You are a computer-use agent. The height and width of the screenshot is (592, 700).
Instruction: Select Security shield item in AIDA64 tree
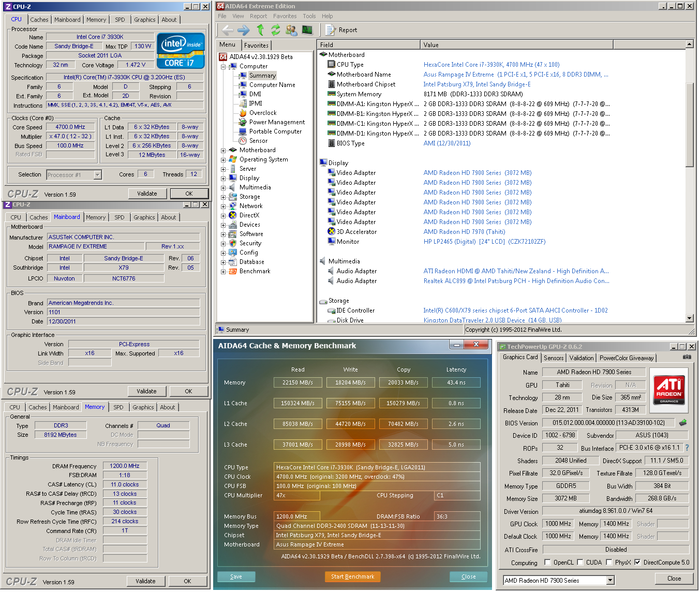[x=250, y=243]
